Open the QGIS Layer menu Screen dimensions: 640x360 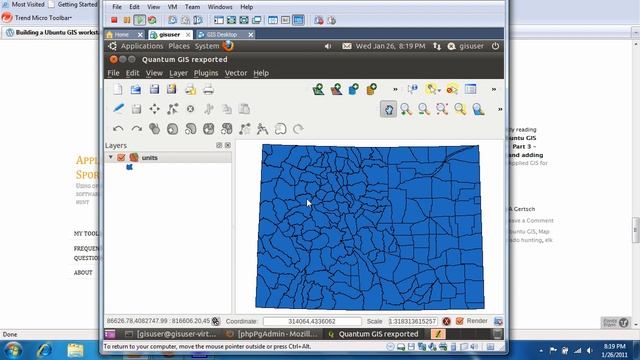[x=178, y=73]
